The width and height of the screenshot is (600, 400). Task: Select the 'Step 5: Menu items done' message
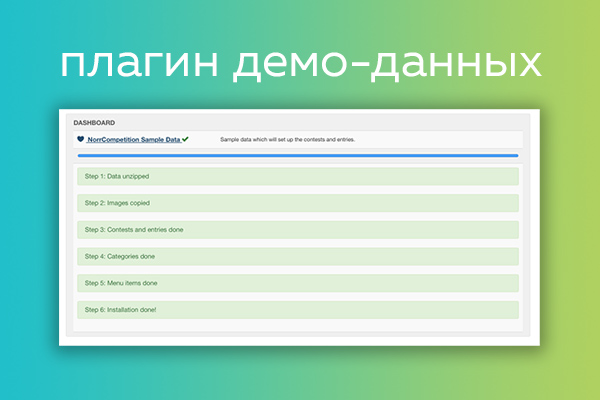(x=298, y=283)
